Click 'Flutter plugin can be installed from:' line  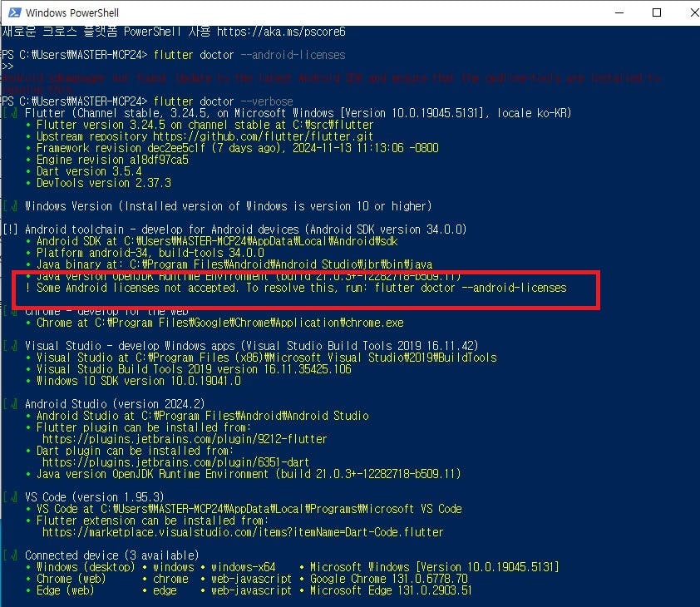click(x=144, y=427)
